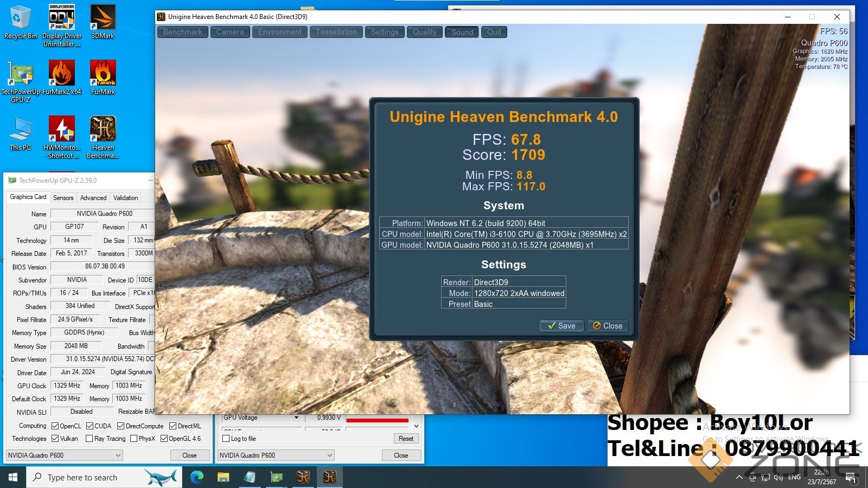Screen dimensions: 868x488
Task: Open the Camera menu in Heaven
Action: pyautogui.click(x=230, y=32)
